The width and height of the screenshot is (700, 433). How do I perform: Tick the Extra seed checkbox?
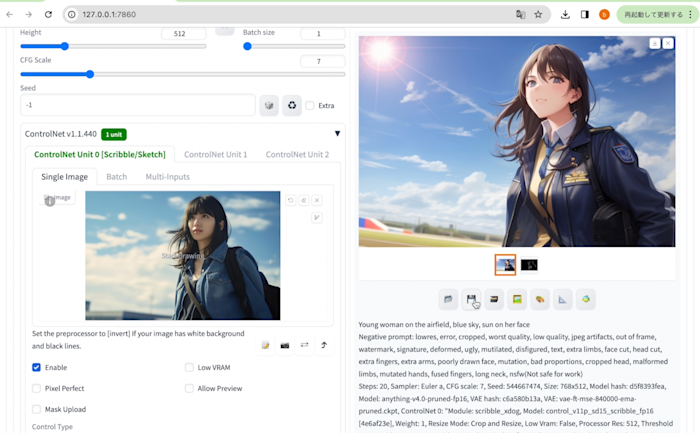coord(310,106)
